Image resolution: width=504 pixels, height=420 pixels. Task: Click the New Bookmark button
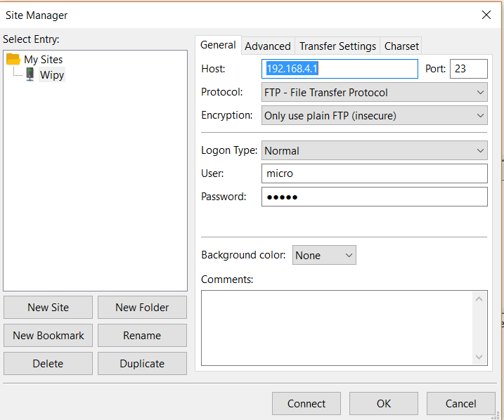pyautogui.click(x=48, y=335)
